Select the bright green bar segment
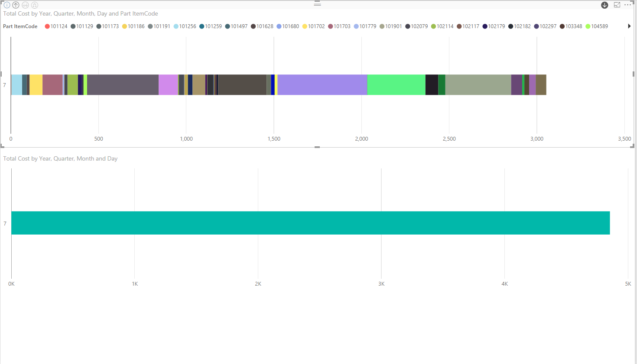Screen dimensions: 637x364 [396, 85]
